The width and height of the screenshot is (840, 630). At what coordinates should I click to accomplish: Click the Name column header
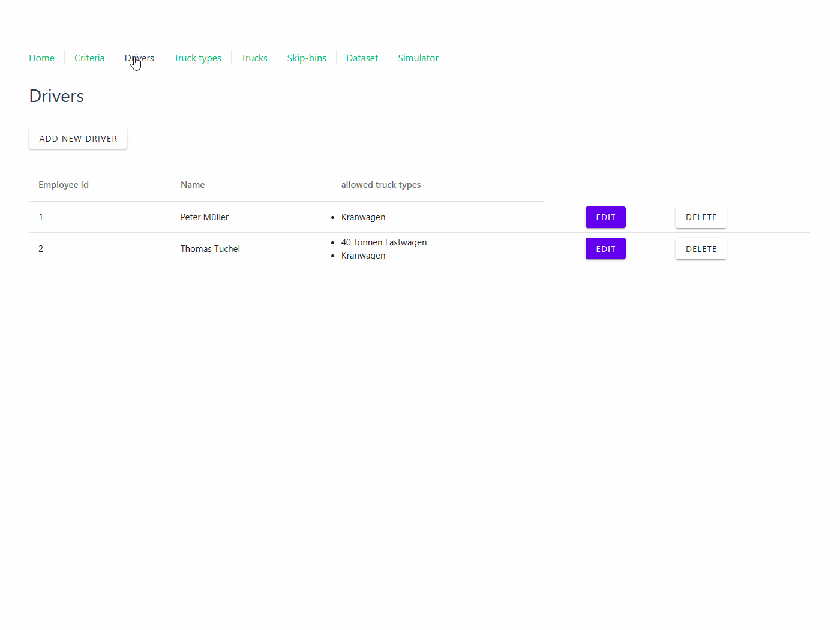pos(193,185)
